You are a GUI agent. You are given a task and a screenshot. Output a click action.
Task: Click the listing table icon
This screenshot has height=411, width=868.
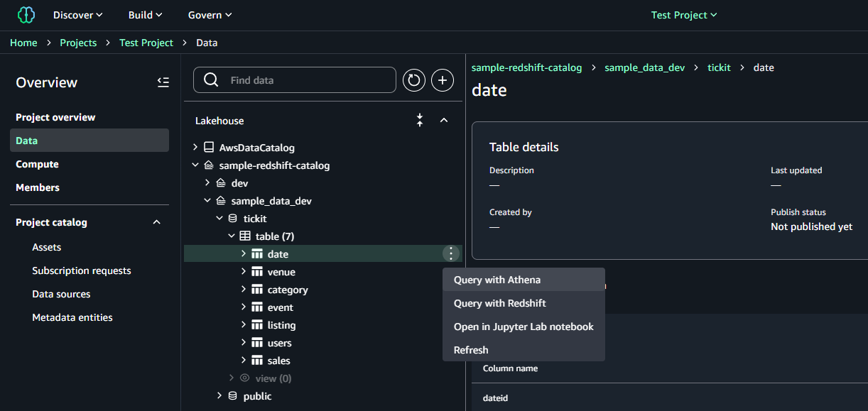[x=257, y=325]
